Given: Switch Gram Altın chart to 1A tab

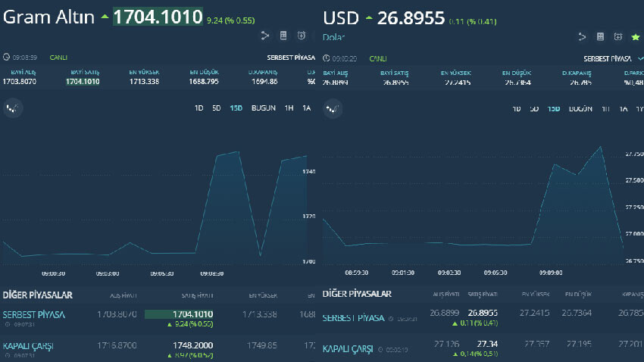Looking at the screenshot, I should (x=306, y=108).
